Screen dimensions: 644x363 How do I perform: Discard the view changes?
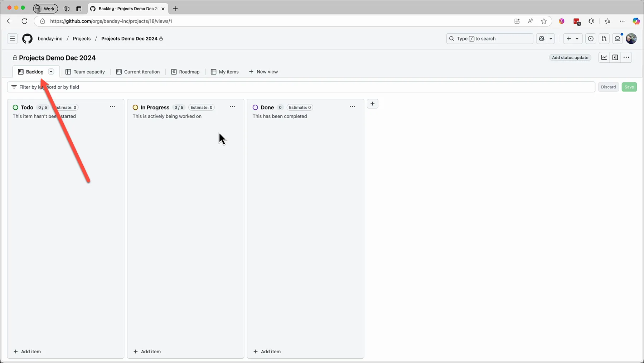click(608, 87)
